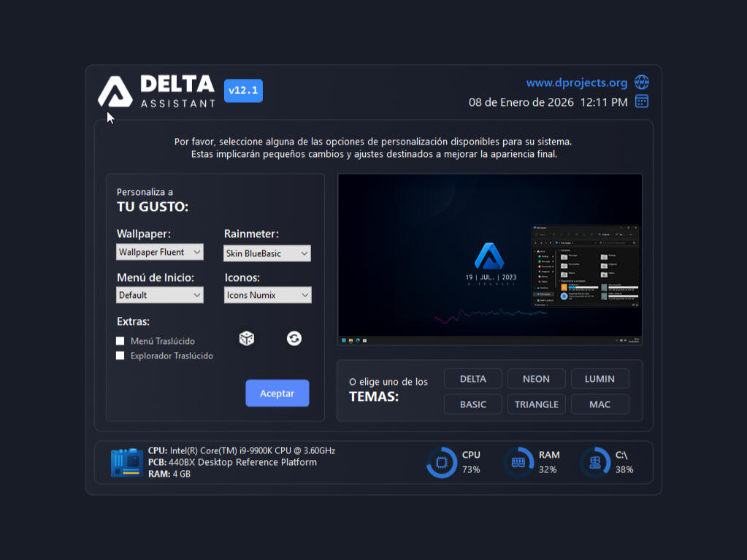747x560 pixels.
Task: Click the RAM usage gauge icon
Action: (518, 462)
